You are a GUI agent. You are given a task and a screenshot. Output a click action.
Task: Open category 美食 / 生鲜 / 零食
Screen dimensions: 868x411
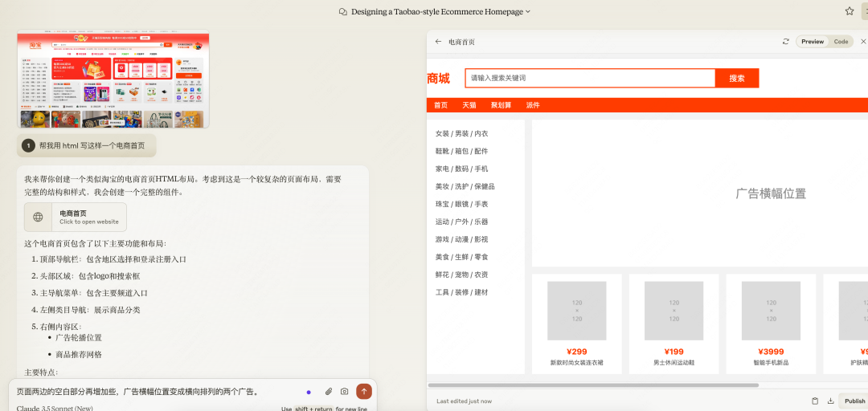pyautogui.click(x=461, y=257)
